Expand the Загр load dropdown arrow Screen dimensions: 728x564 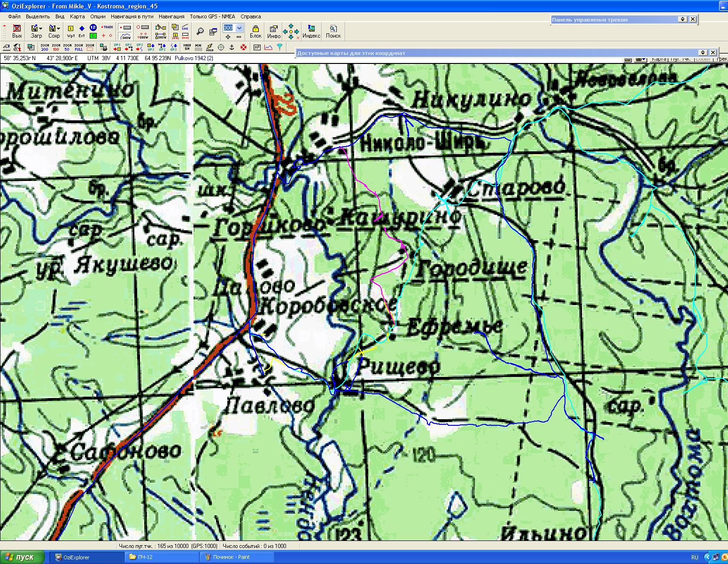pyautogui.click(x=41, y=29)
